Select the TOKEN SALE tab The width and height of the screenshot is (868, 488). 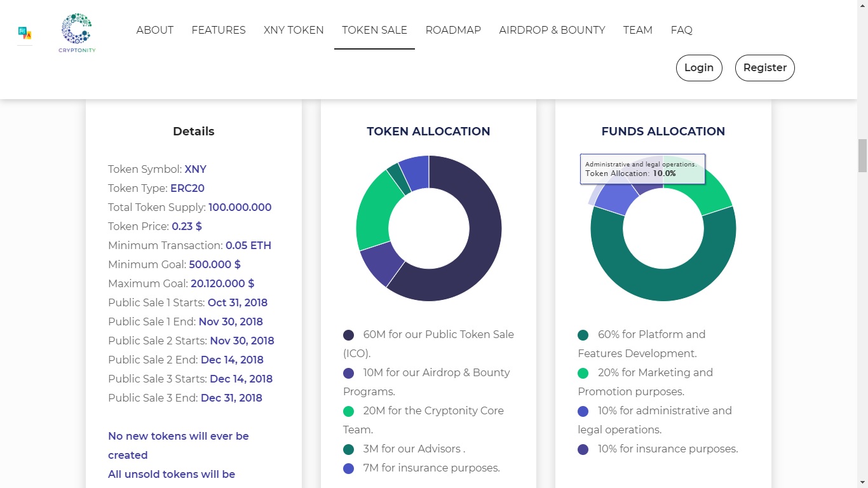pos(374,30)
